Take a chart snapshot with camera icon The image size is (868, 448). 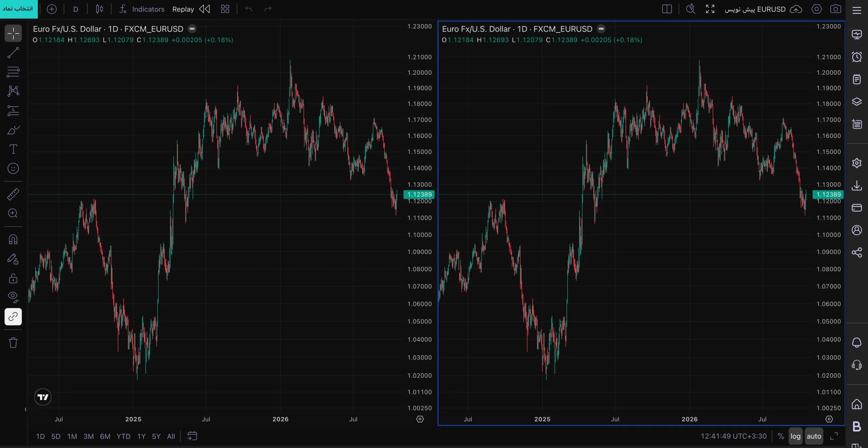[x=835, y=9]
